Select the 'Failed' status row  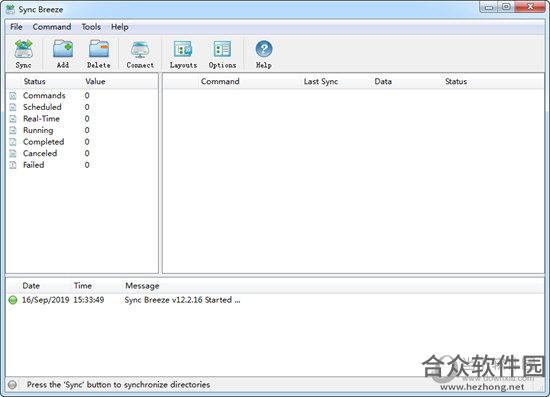[82, 165]
